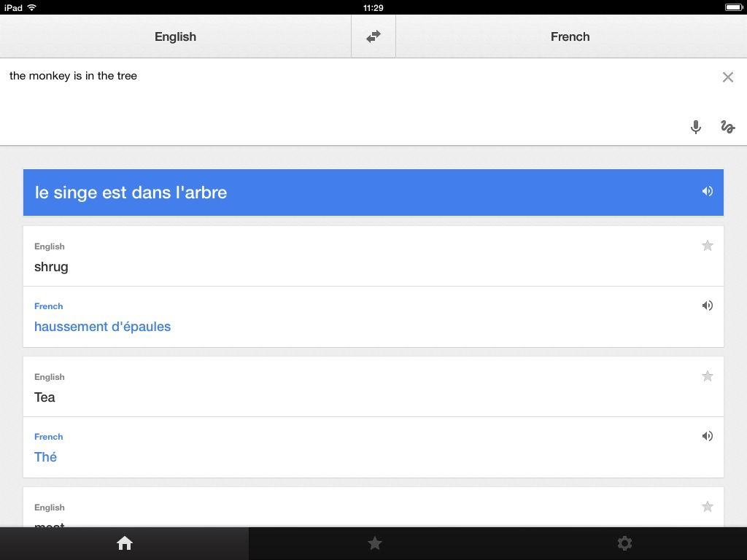Swap the English and French languages
The image size is (747, 560).
(373, 36)
